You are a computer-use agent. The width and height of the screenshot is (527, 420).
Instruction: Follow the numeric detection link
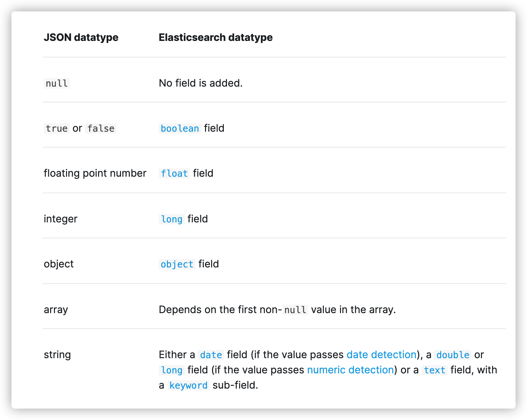[x=350, y=370]
